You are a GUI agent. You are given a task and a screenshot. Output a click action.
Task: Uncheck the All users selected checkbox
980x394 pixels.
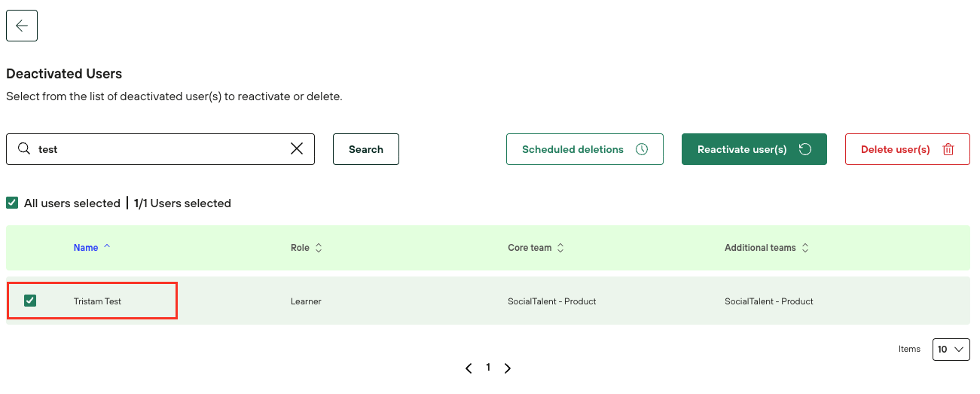click(x=12, y=203)
